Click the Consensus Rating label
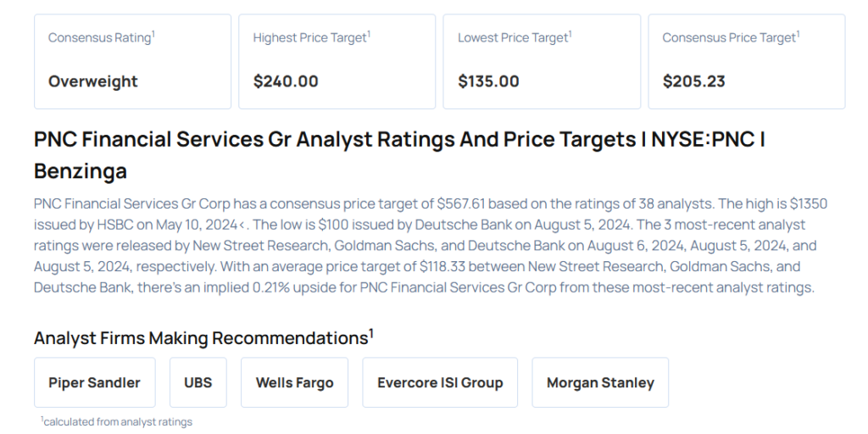The width and height of the screenshot is (868, 434). pyautogui.click(x=99, y=38)
